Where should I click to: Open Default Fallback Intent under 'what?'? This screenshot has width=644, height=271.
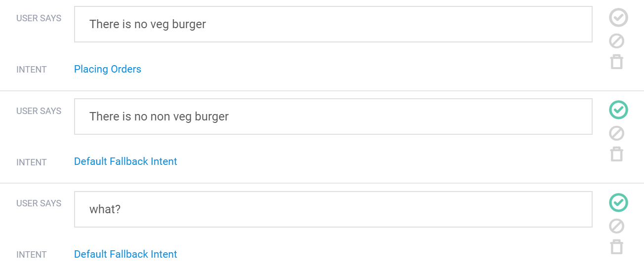tap(125, 254)
